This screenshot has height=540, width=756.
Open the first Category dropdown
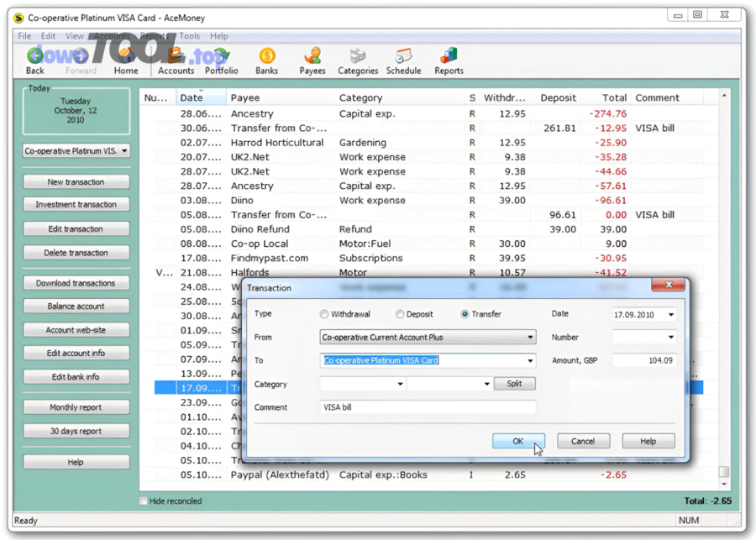(x=400, y=384)
